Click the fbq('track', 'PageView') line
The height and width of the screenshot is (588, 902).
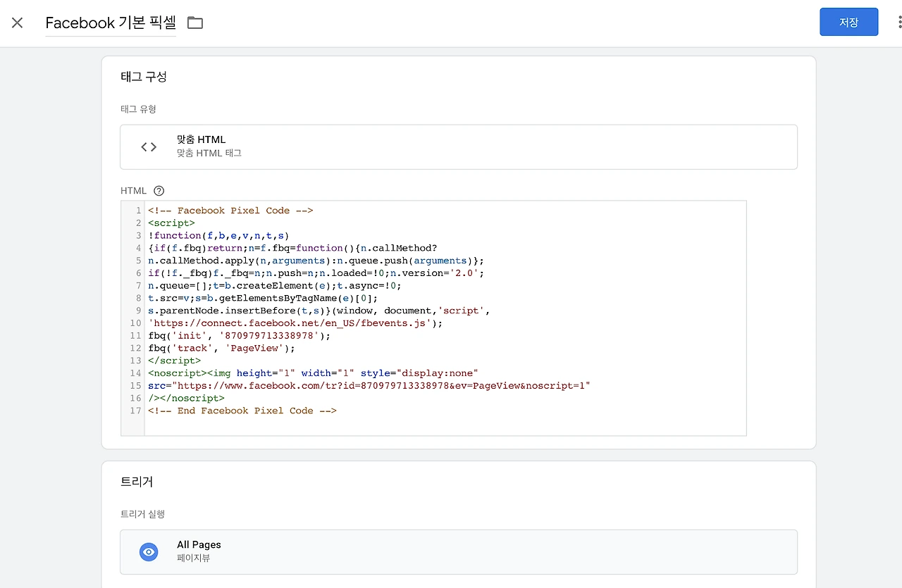pyautogui.click(x=221, y=348)
